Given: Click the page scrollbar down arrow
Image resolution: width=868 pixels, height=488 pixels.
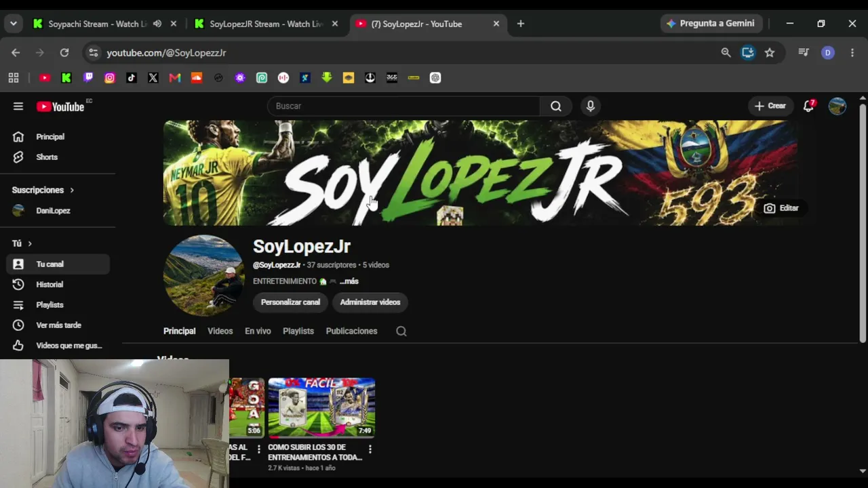Looking at the screenshot, I should point(863,471).
